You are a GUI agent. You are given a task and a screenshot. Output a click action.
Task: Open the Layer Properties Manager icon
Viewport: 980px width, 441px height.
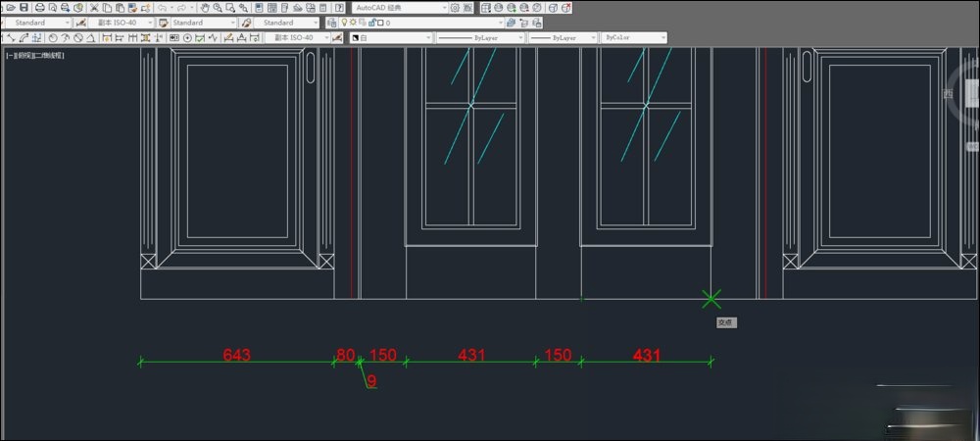(332, 23)
